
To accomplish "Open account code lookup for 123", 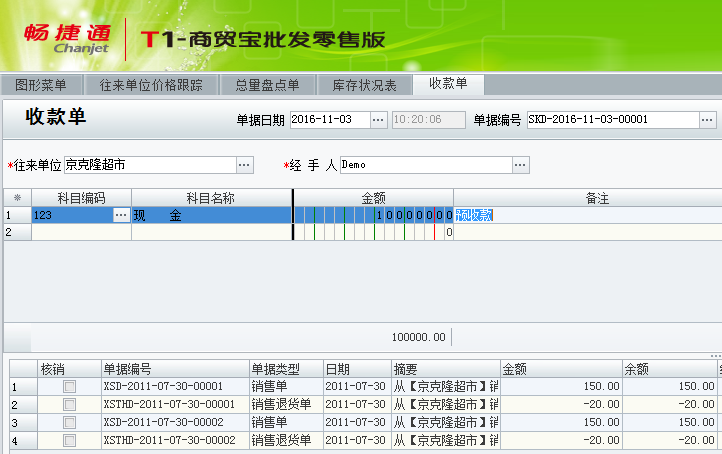I will tap(121, 215).
